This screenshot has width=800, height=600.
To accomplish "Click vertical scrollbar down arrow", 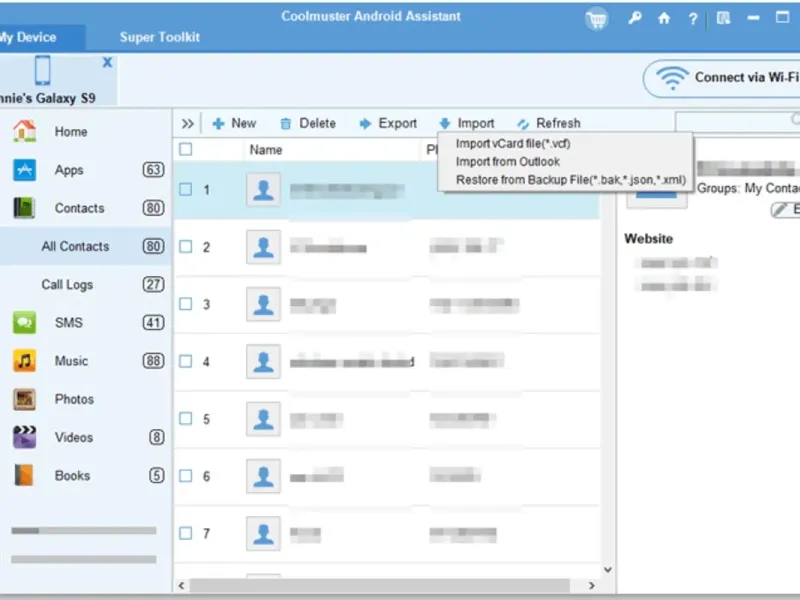I will click(x=608, y=569).
